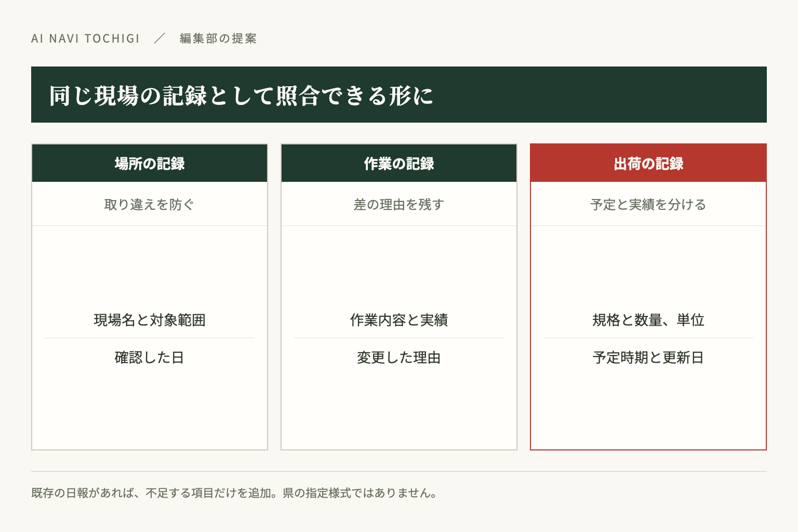The image size is (798, 532).
Task: Click the footer note starting '既存の日報があれば'
Action: [x=234, y=493]
